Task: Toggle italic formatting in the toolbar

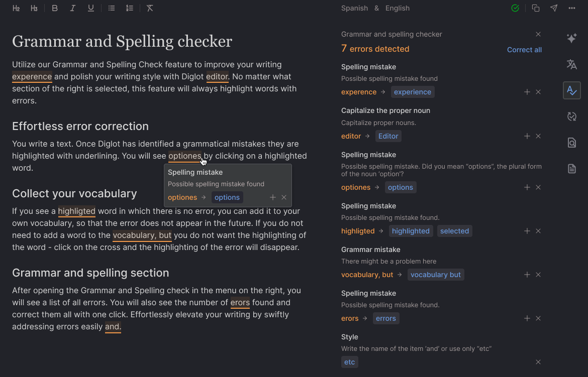Action: tap(72, 8)
